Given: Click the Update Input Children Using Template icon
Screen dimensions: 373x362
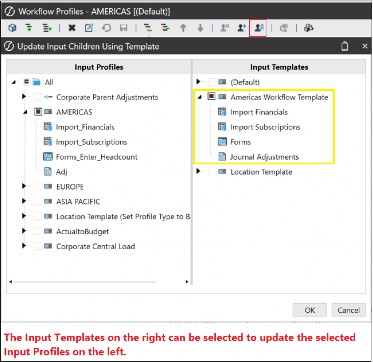Looking at the screenshot, I should tap(258, 28).
